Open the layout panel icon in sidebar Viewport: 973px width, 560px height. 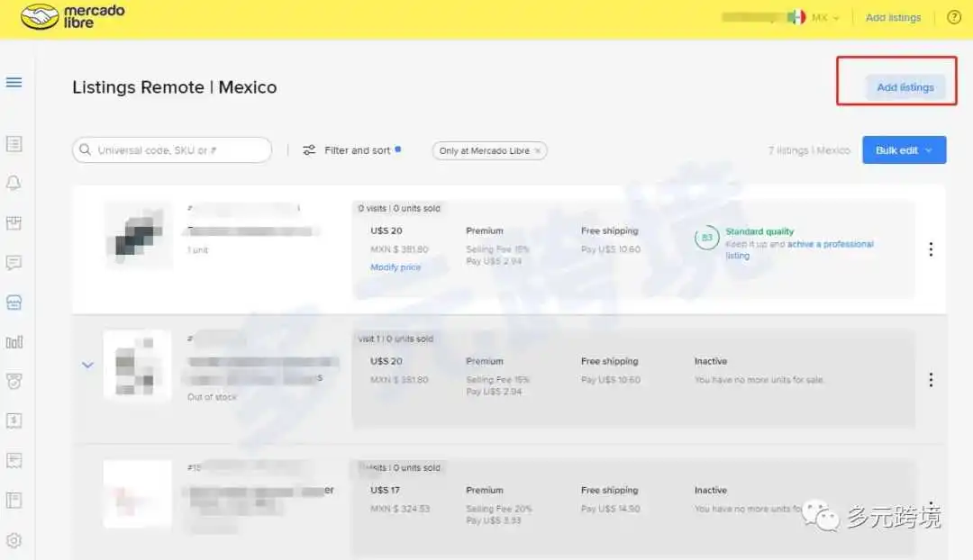pos(14,500)
